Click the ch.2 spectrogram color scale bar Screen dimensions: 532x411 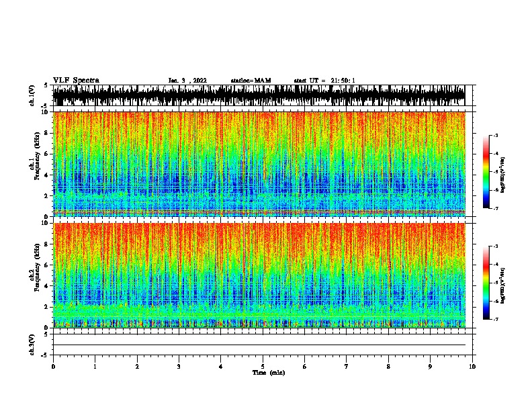pyautogui.click(x=486, y=283)
